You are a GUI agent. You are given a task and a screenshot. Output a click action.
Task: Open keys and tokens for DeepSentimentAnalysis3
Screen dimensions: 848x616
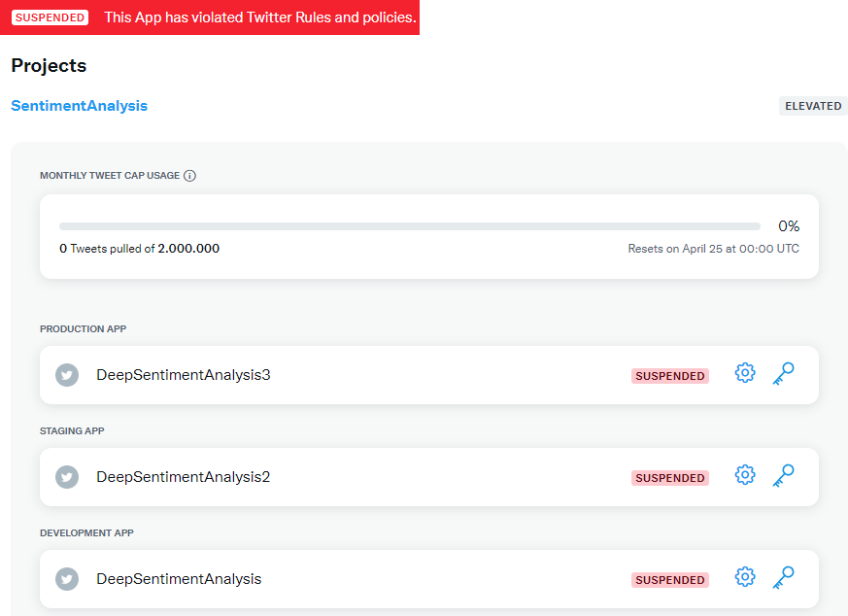point(783,374)
